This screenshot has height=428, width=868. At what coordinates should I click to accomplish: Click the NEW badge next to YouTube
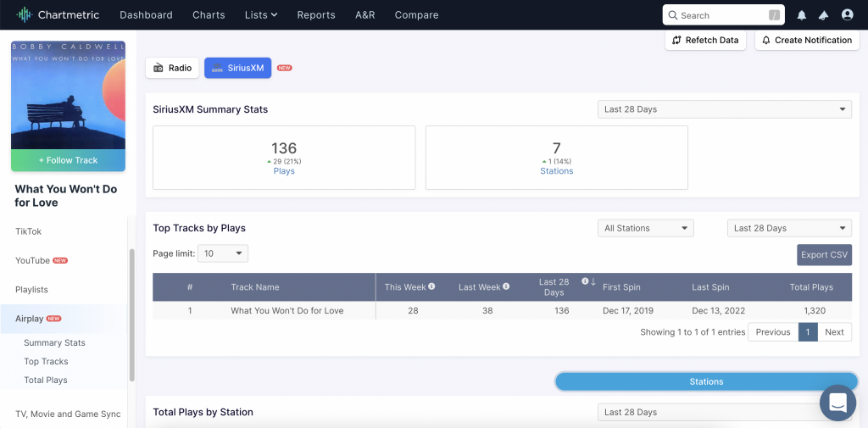pyautogui.click(x=60, y=260)
